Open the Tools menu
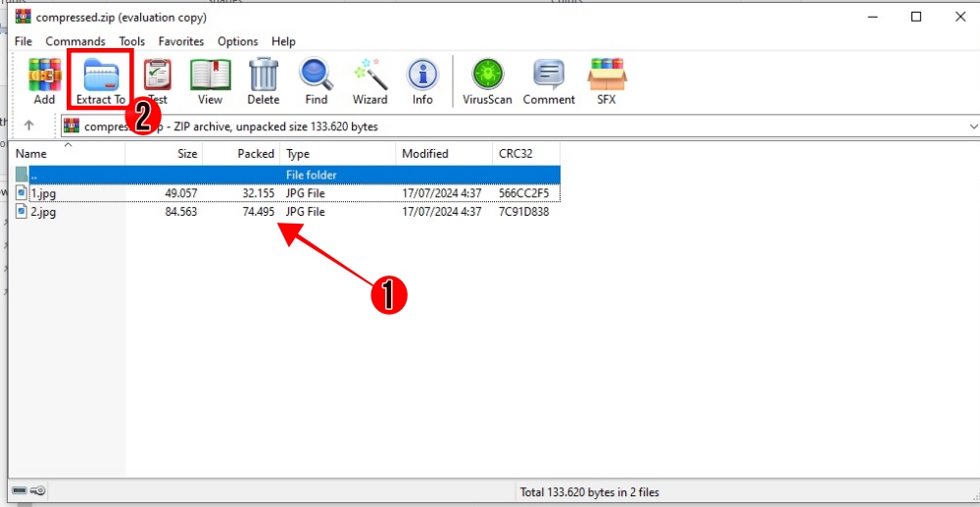 [132, 41]
